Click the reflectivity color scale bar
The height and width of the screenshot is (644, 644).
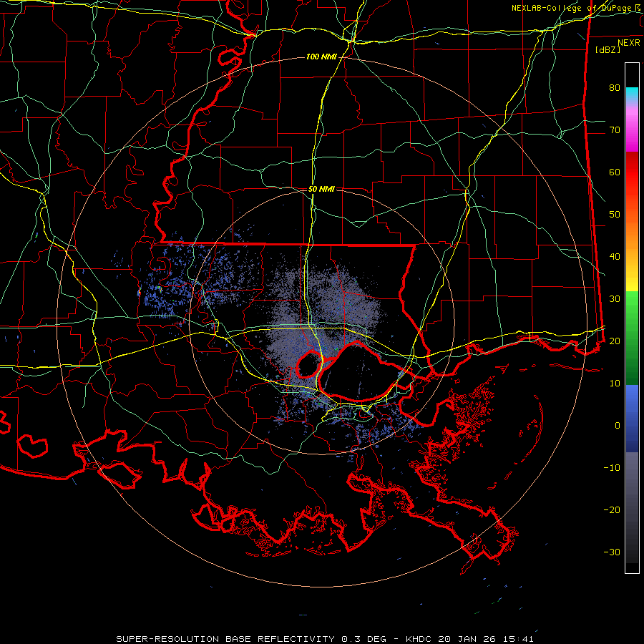632,318
